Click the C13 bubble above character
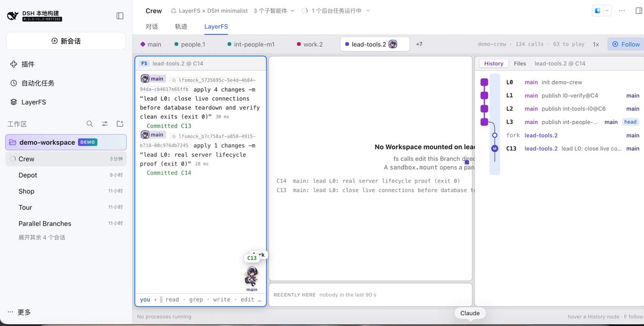This screenshot has height=326, width=644. pos(252,258)
